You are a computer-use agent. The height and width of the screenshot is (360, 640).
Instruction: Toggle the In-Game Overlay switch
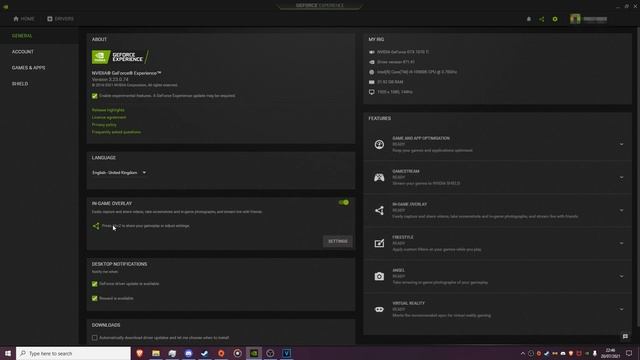click(344, 202)
